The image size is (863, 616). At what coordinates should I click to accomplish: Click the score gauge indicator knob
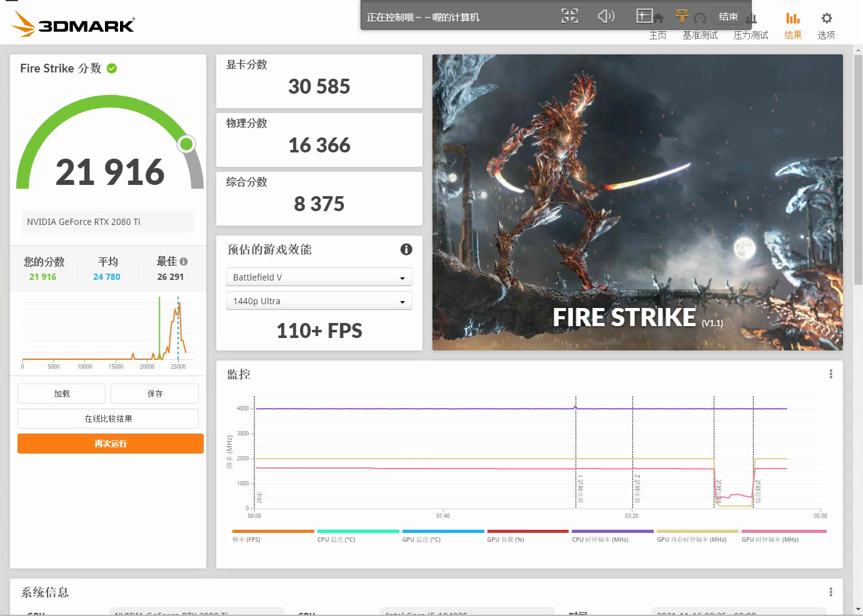[186, 144]
